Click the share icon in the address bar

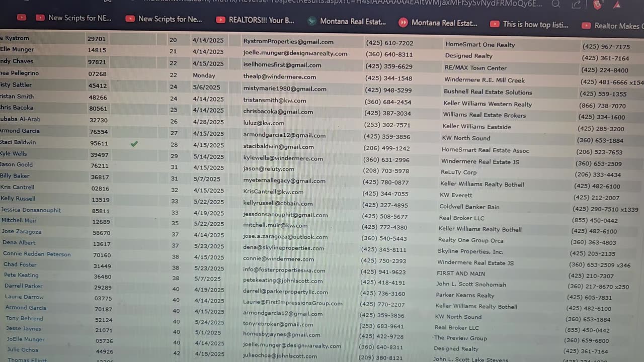pos(577,4)
